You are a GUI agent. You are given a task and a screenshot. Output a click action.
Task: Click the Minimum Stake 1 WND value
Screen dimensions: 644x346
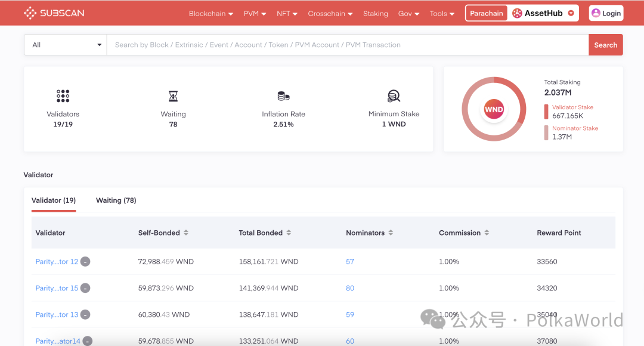tap(394, 124)
